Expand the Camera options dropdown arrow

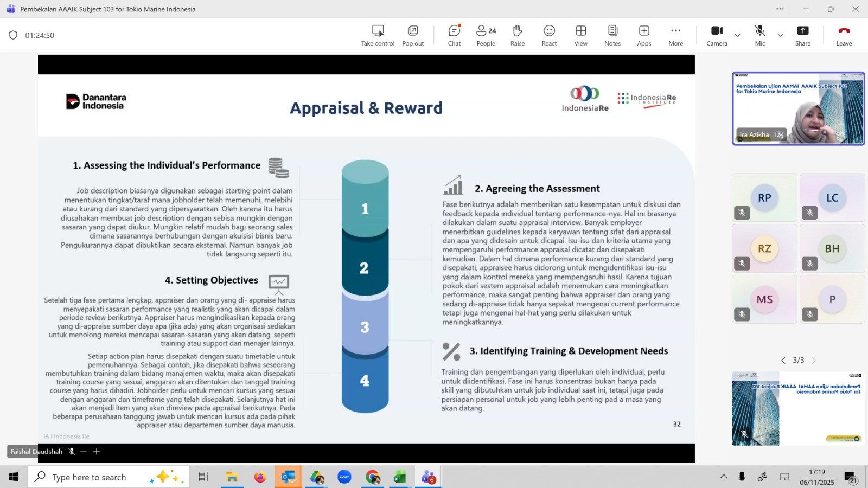[x=737, y=35]
